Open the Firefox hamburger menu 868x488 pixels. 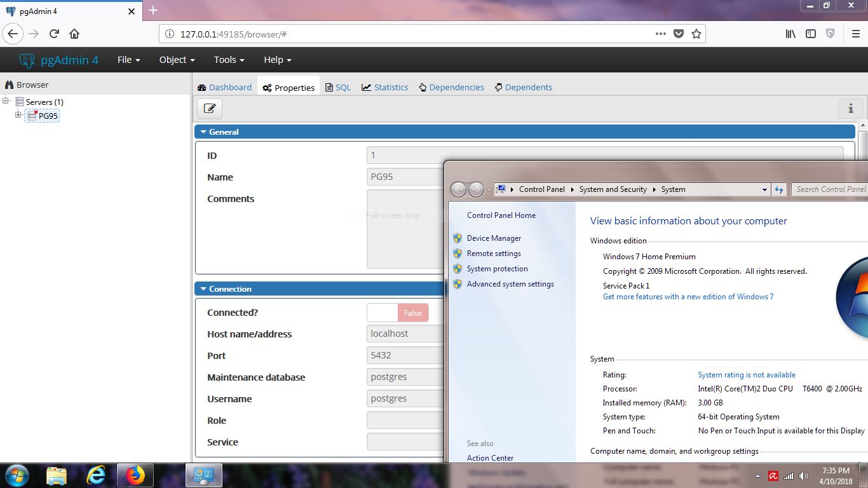(x=855, y=34)
